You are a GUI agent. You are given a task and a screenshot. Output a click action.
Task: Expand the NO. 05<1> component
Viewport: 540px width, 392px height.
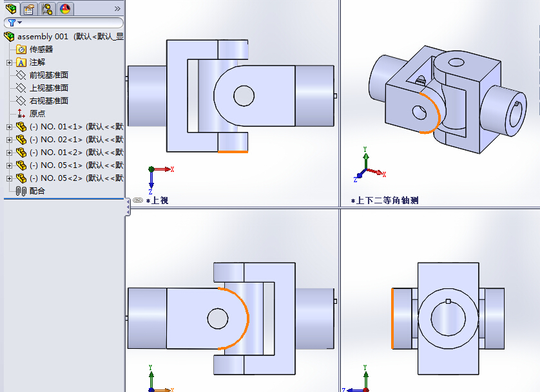[x=9, y=165]
